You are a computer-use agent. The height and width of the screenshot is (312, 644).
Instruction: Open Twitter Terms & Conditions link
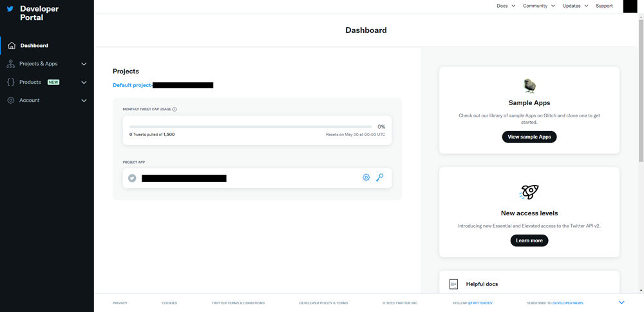pyautogui.click(x=238, y=303)
